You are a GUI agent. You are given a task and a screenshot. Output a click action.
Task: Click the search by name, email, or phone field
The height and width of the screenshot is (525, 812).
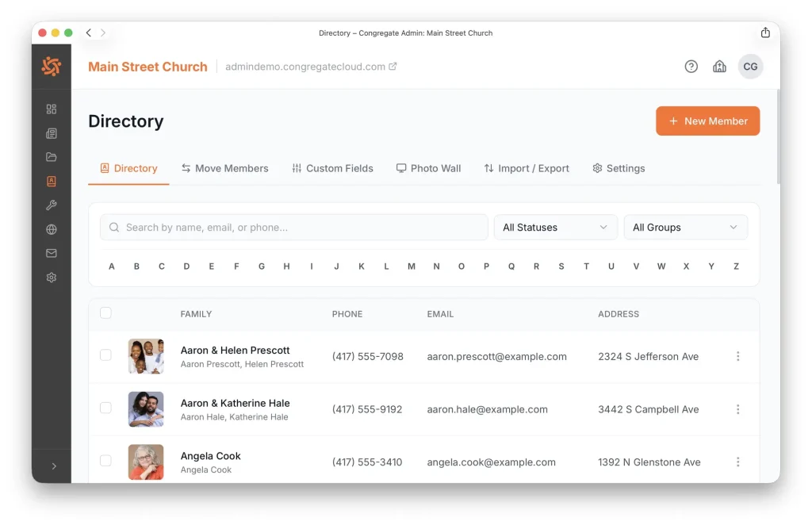[294, 228]
